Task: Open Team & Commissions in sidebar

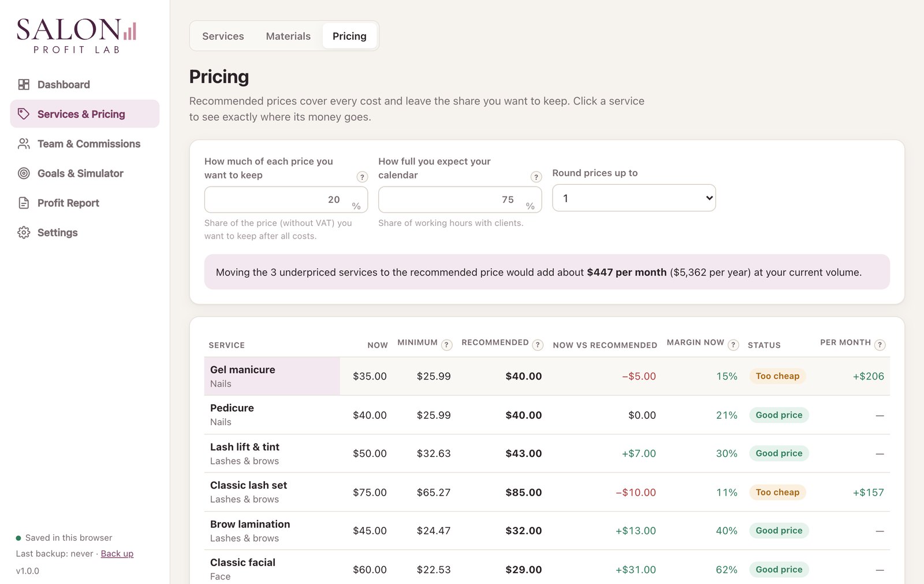Action: (x=85, y=144)
